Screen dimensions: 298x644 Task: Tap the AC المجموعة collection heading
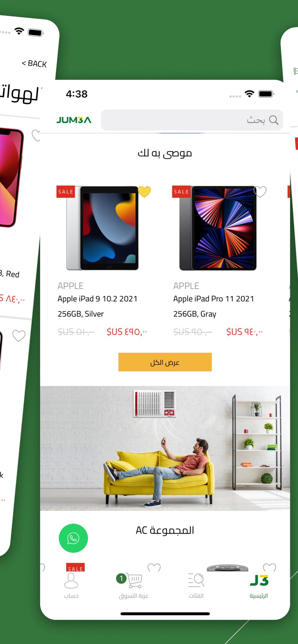(x=165, y=530)
